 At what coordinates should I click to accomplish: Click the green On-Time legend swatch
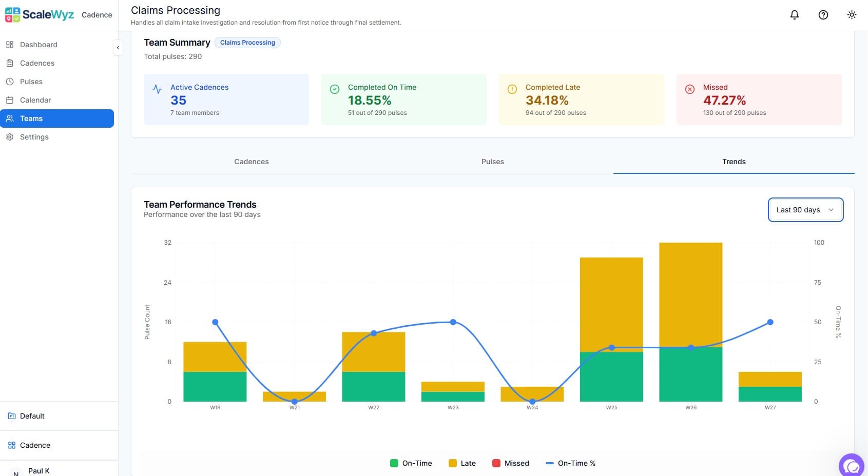pos(394,463)
